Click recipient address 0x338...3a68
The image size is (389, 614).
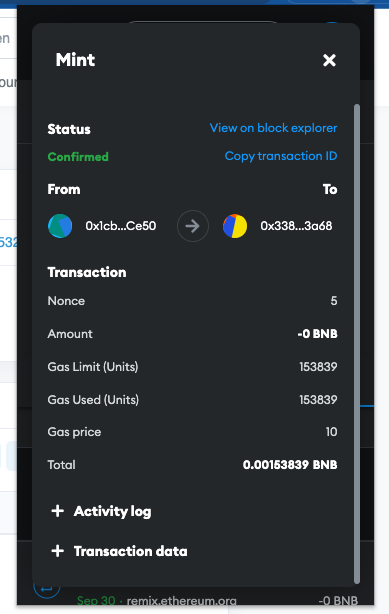click(x=296, y=226)
